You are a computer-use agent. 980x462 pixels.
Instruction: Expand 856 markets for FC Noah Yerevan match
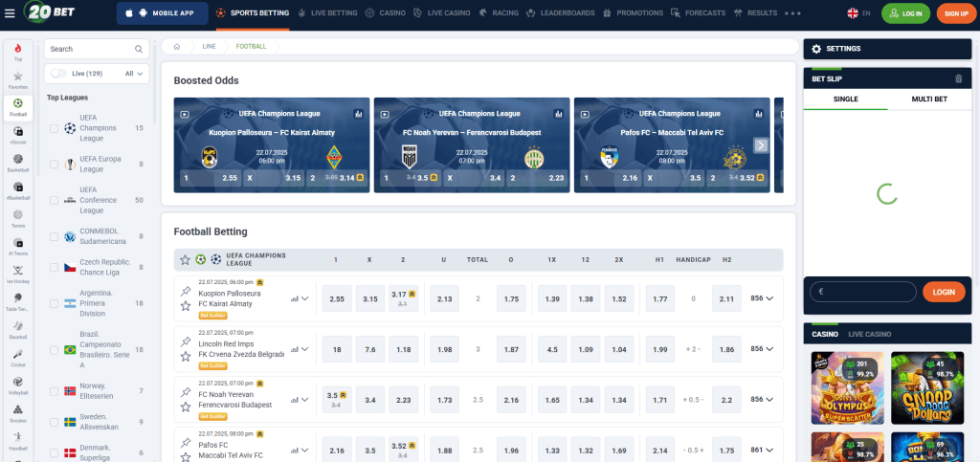point(762,399)
